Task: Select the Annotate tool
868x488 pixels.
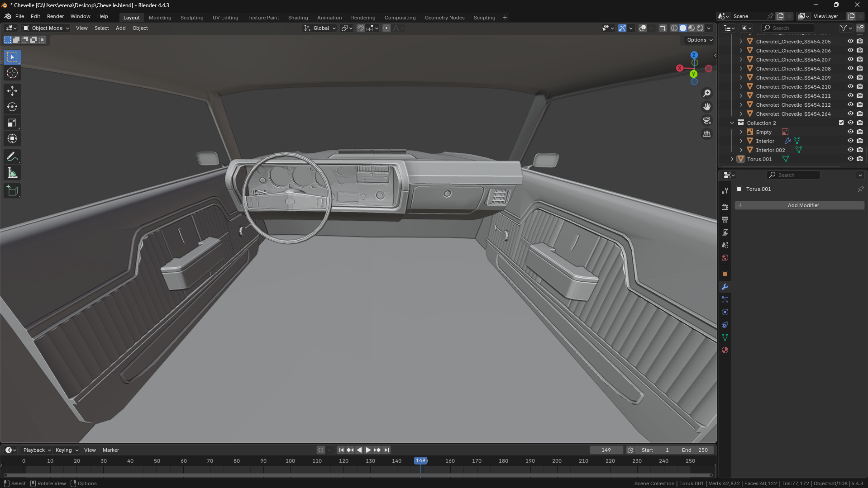Action: coord(12,156)
